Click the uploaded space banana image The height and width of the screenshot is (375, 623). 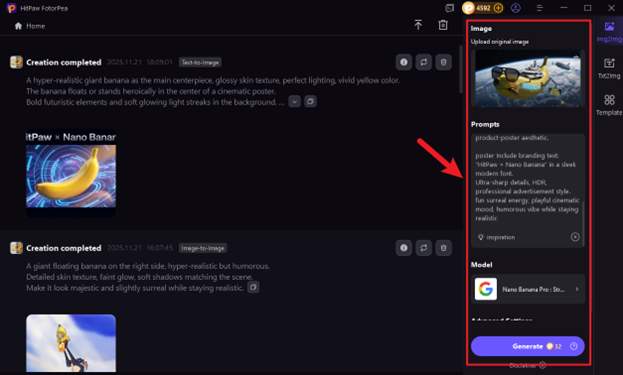coord(528,78)
